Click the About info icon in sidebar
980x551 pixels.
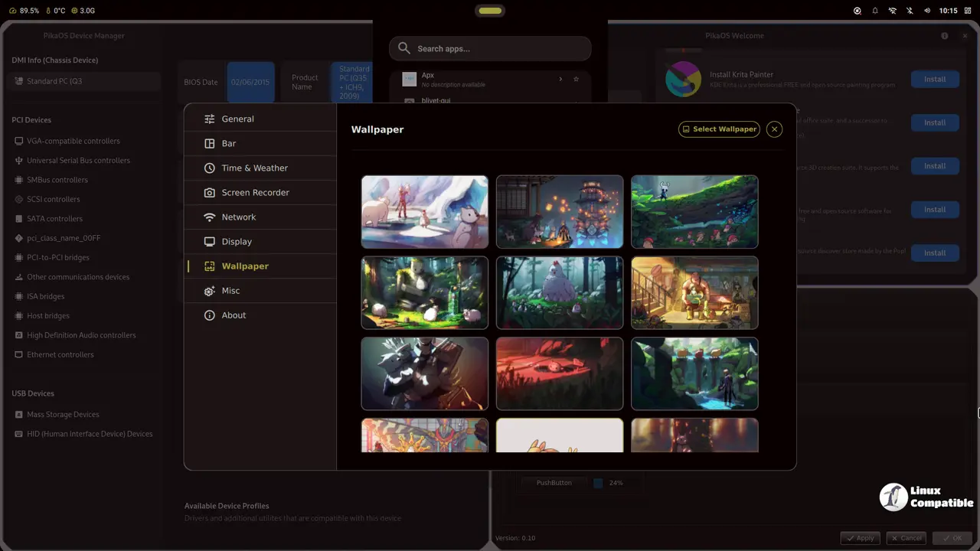point(210,315)
